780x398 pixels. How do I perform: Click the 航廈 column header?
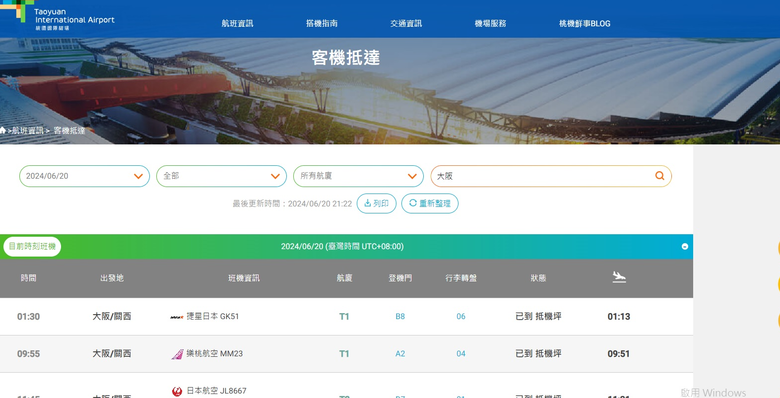344,278
